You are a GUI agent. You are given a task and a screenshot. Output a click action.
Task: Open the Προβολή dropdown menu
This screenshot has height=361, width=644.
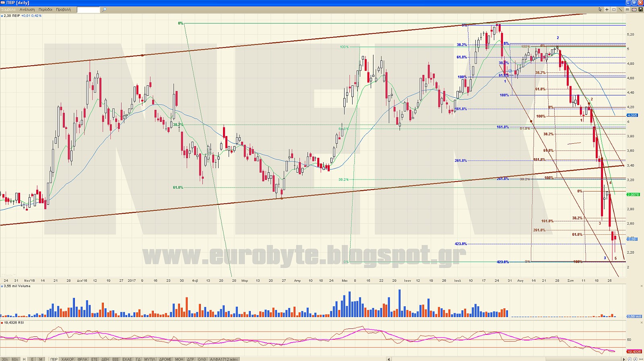63,10
